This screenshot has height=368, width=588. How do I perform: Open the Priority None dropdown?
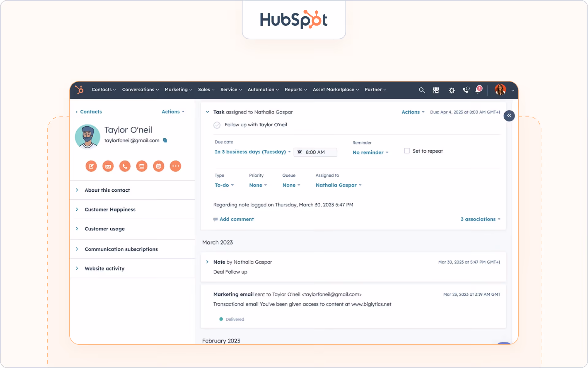(258, 185)
